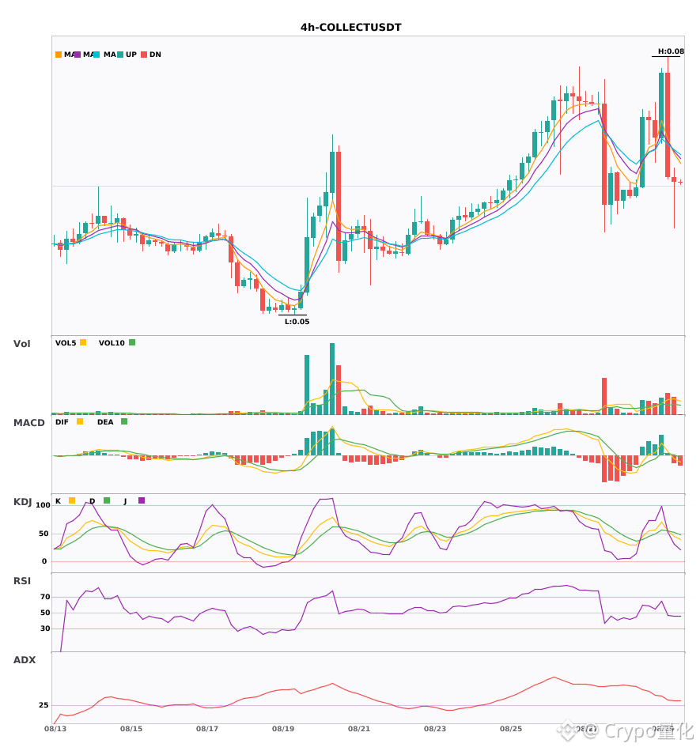
Task: Click the DEA legend text
Action: click(x=105, y=422)
